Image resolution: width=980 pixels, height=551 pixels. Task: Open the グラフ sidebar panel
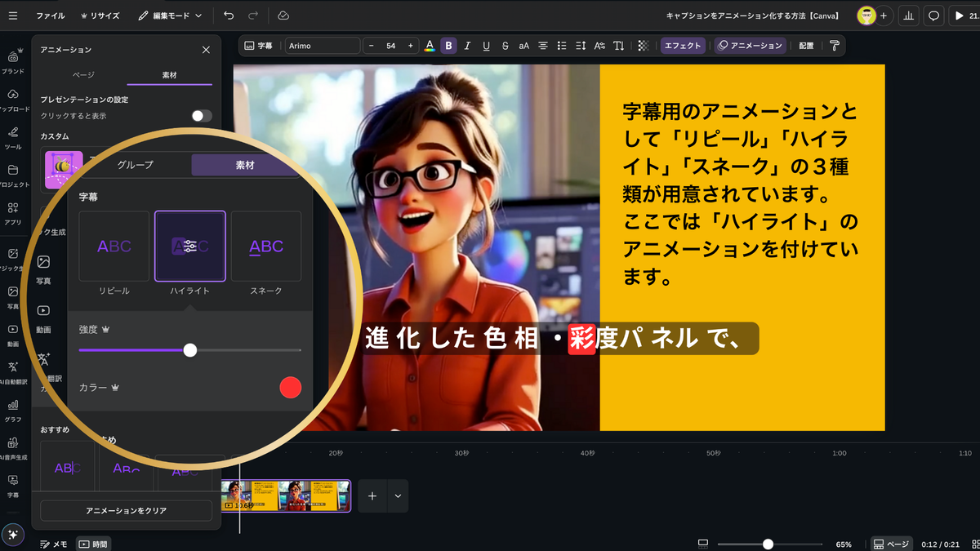click(13, 410)
